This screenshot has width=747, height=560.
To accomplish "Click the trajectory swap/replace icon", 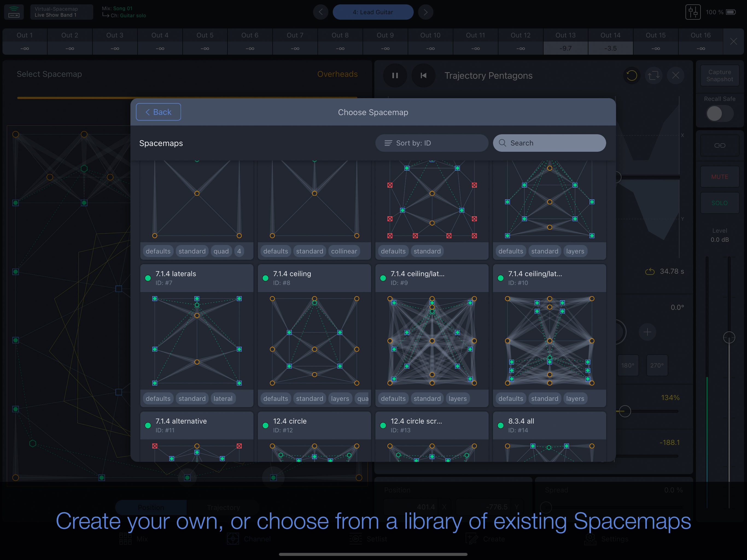I will pyautogui.click(x=653, y=75).
